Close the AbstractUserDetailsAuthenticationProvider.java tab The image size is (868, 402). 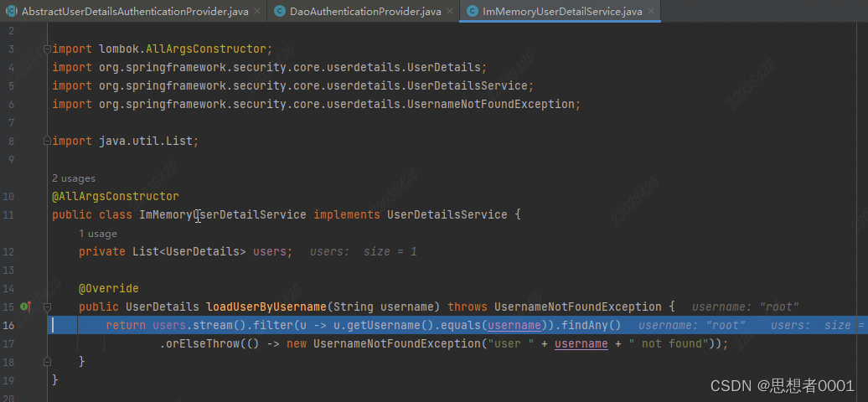(257, 13)
